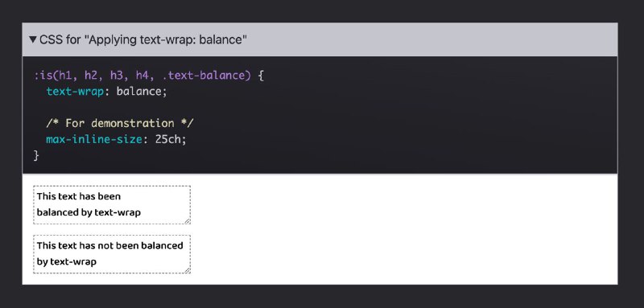
Task: Click the h4 selector in the code
Action: tap(142, 76)
